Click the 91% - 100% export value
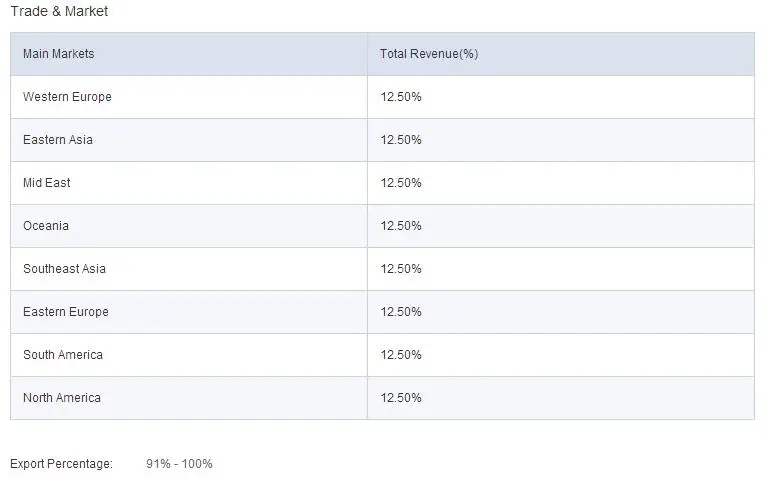This screenshot has width=768, height=480. 179,464
